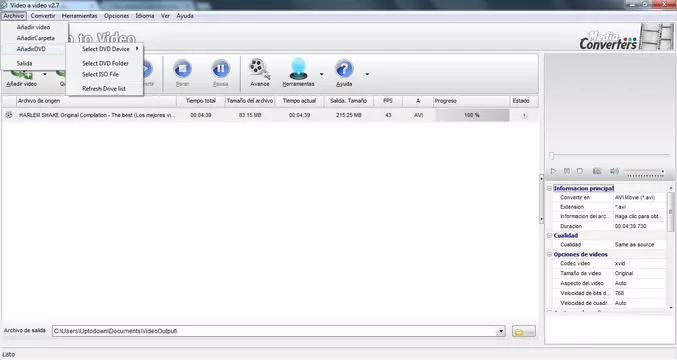This screenshot has height=360, width=677.
Task: Mute audio with the speaker icon
Action: 614,171
